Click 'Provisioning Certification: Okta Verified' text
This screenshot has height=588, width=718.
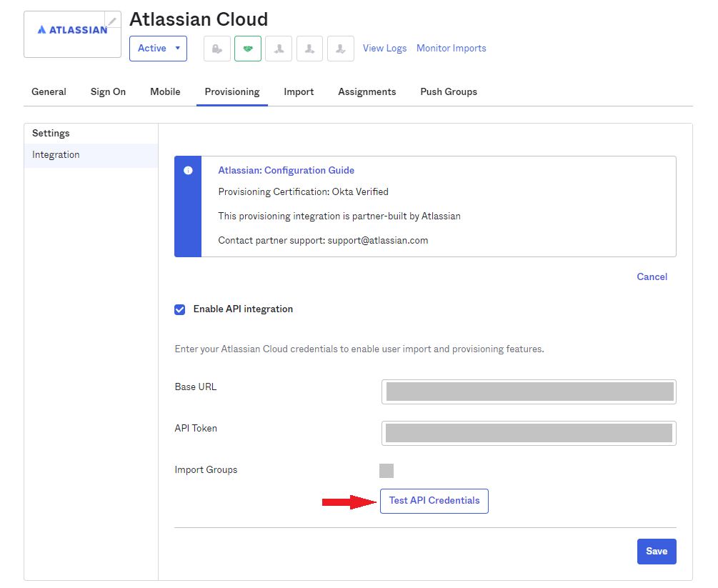(x=303, y=192)
